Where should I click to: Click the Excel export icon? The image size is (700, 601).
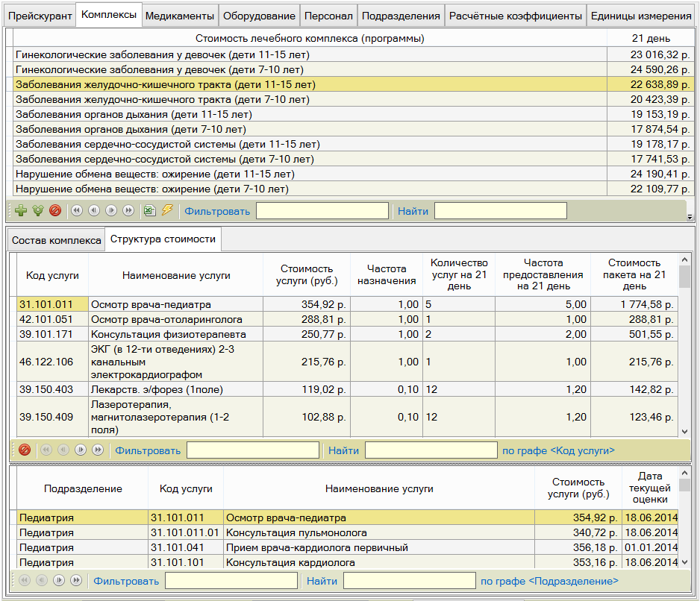click(x=150, y=211)
